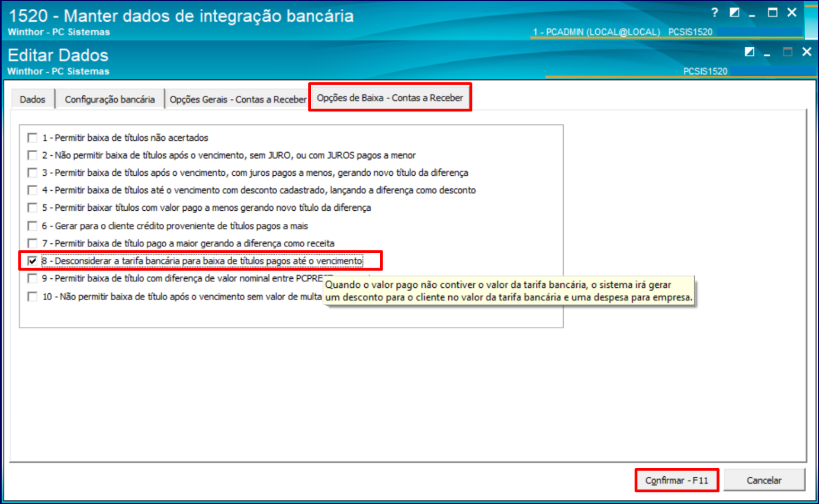
Task: Tick option 3 juros pagos a menos checkbox
Action: [32, 173]
